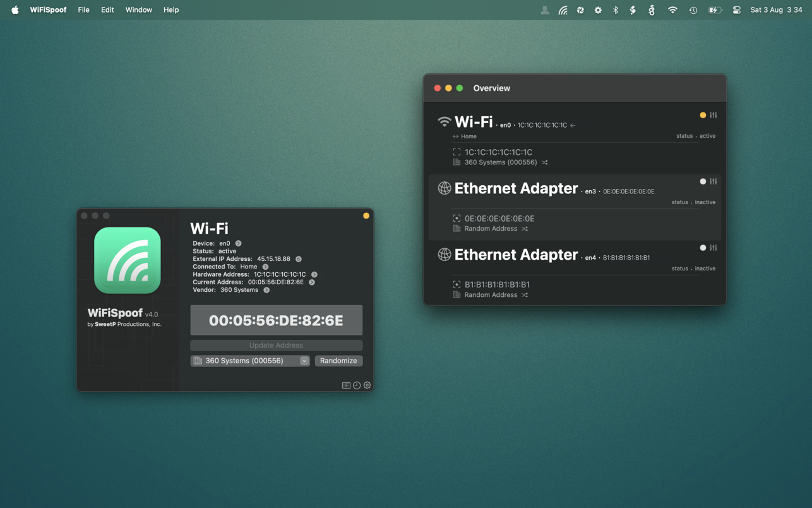This screenshot has width=812, height=508.
Task: Click the globe icon for Ethernet Adapter en3
Action: [x=445, y=188]
